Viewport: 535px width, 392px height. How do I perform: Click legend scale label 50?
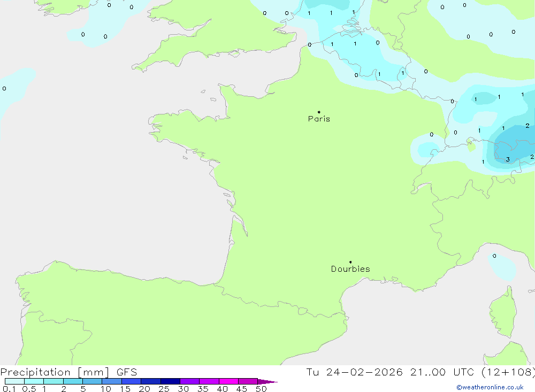261,389
